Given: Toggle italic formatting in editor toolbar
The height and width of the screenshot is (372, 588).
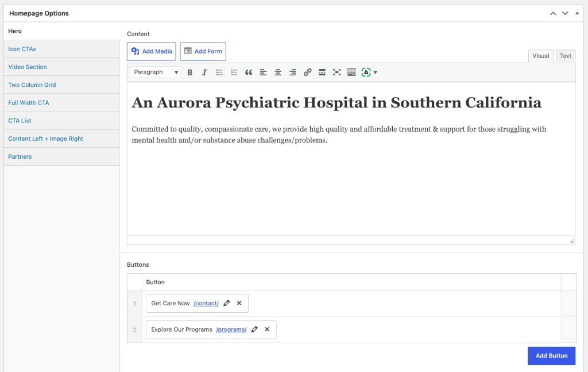Looking at the screenshot, I should (204, 72).
